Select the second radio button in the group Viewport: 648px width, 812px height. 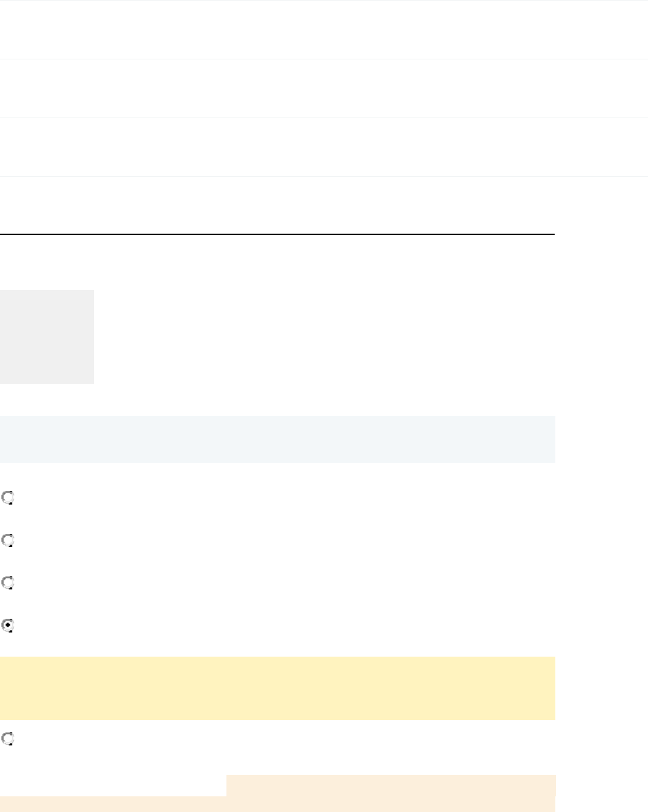point(8,540)
